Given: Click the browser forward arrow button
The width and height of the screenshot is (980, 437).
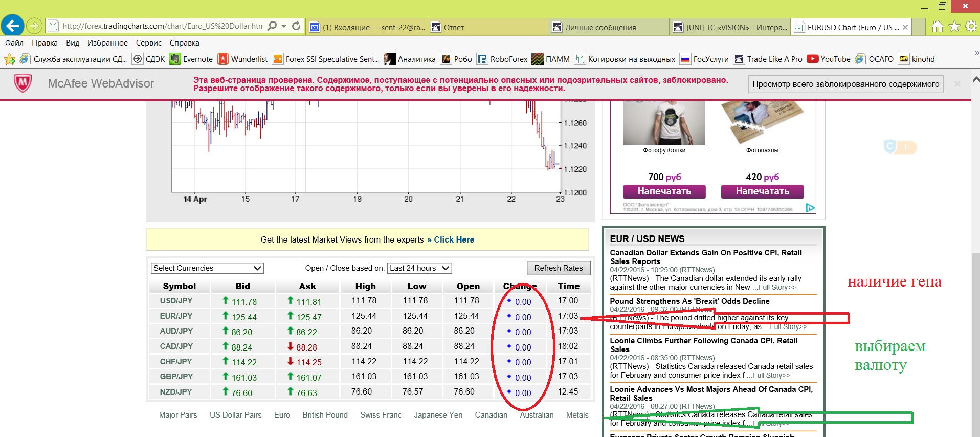Looking at the screenshot, I should click(x=34, y=26).
